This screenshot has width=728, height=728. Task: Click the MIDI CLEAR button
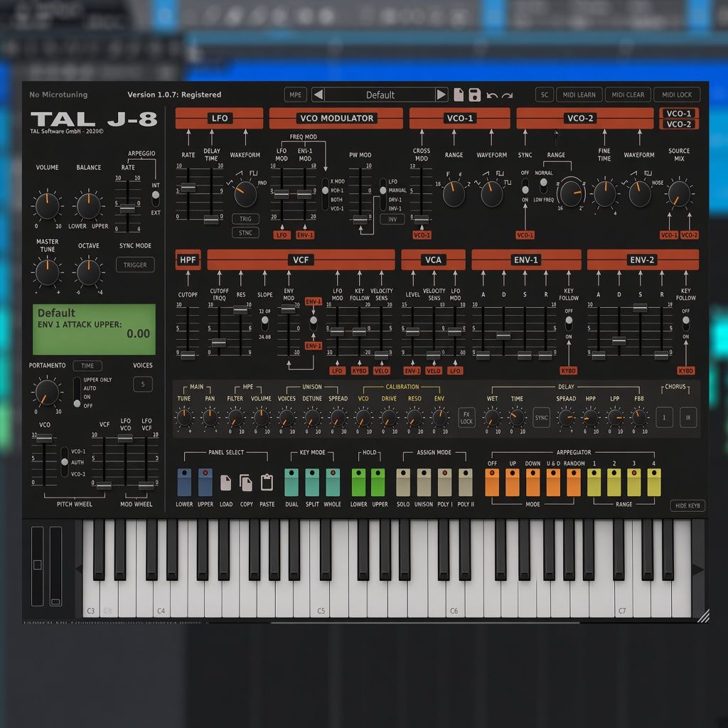point(628,95)
